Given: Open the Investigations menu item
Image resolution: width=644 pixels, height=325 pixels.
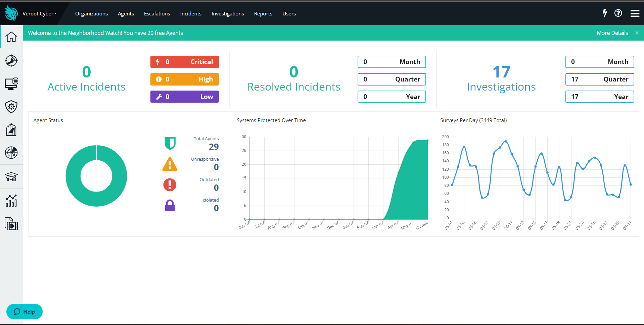Looking at the screenshot, I should pos(227,14).
